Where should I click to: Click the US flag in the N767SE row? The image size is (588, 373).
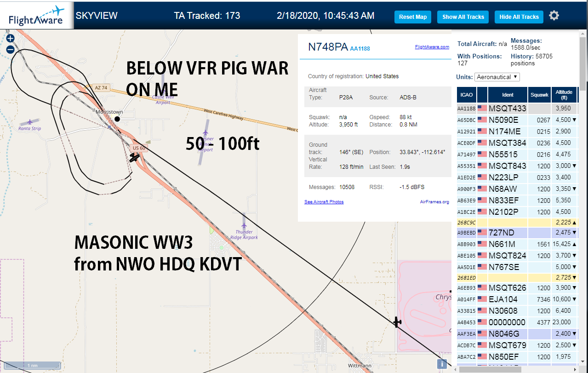482,267
